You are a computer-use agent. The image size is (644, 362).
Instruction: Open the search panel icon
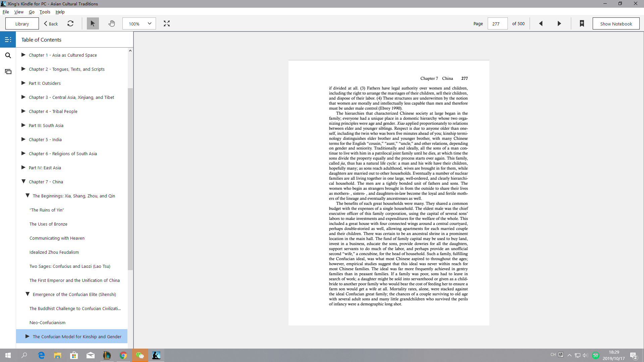pyautogui.click(x=8, y=55)
